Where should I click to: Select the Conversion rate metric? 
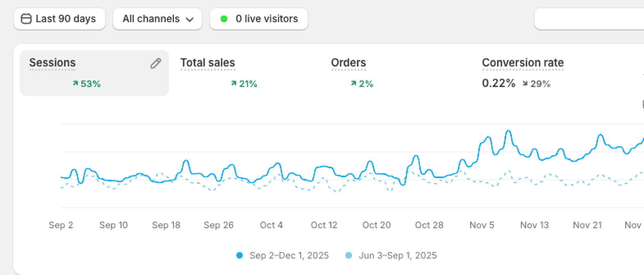[523, 63]
